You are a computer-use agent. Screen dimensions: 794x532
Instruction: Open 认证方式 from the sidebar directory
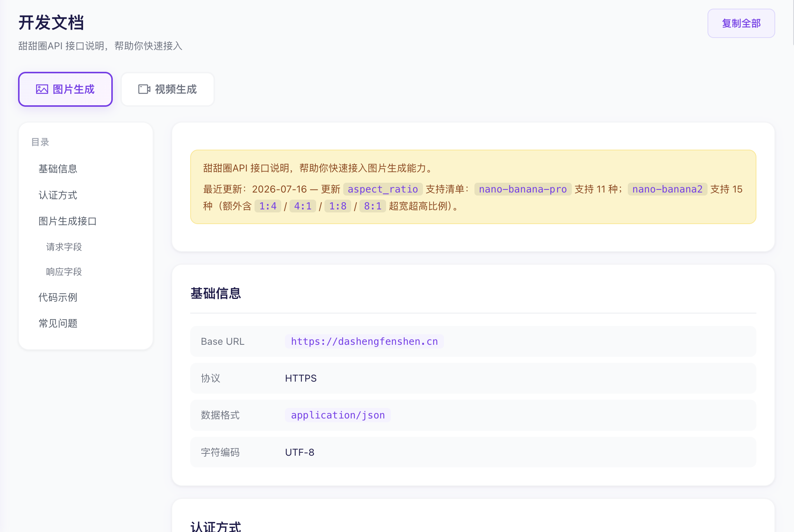click(x=58, y=195)
